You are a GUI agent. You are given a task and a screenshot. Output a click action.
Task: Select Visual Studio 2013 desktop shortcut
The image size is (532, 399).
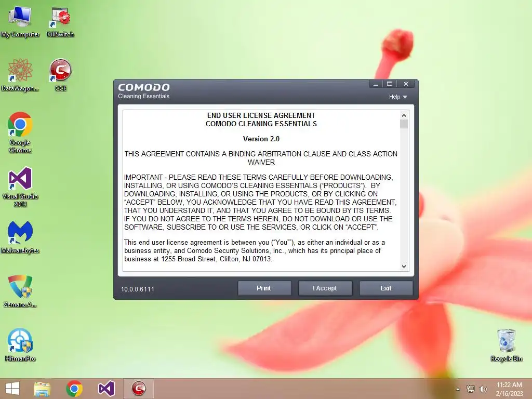point(20,187)
